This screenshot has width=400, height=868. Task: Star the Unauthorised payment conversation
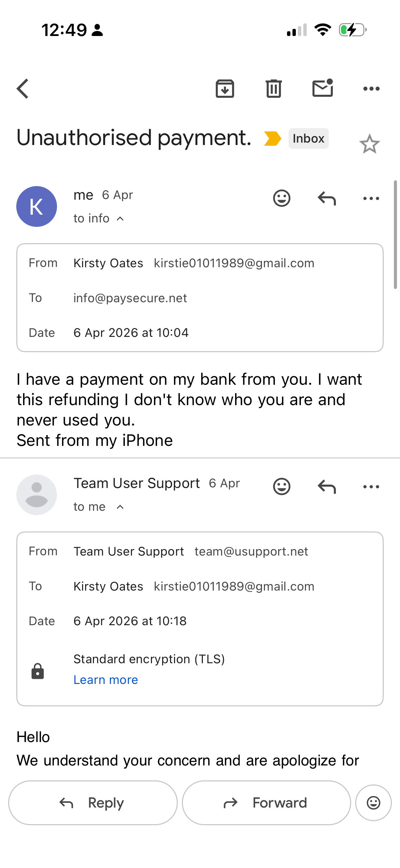point(369,144)
